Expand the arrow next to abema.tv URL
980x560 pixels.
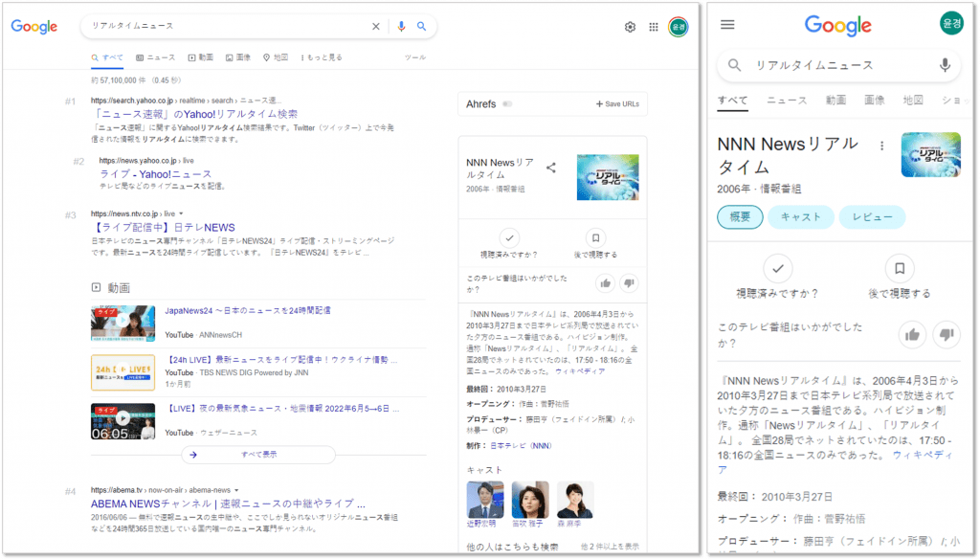236,491
